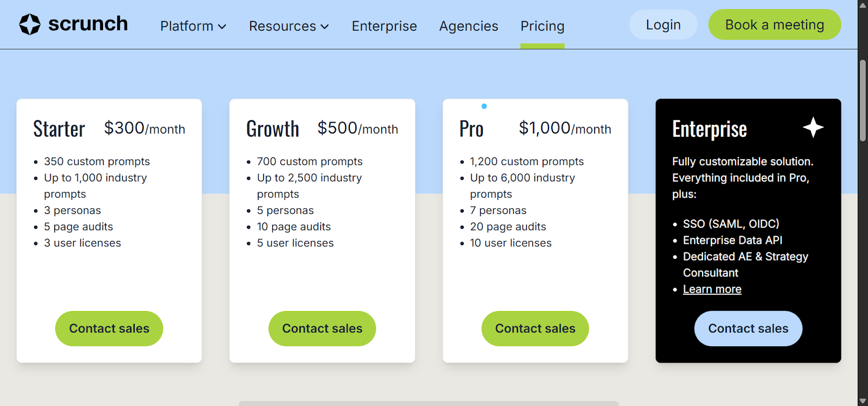Click the Login button
This screenshot has width=868, height=406.
click(662, 24)
